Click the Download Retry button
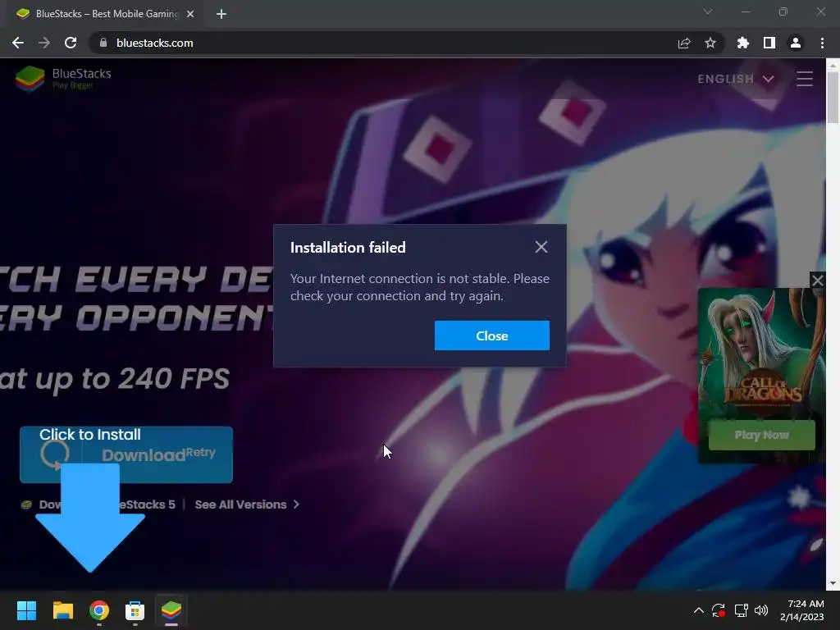 126,454
